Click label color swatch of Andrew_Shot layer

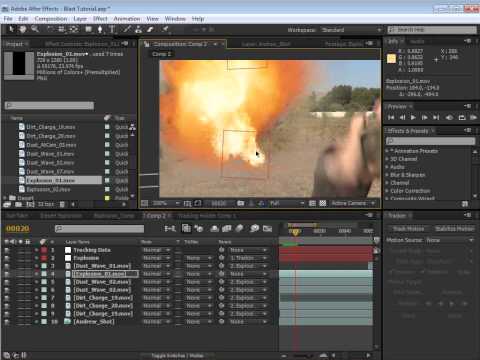pos(44,322)
